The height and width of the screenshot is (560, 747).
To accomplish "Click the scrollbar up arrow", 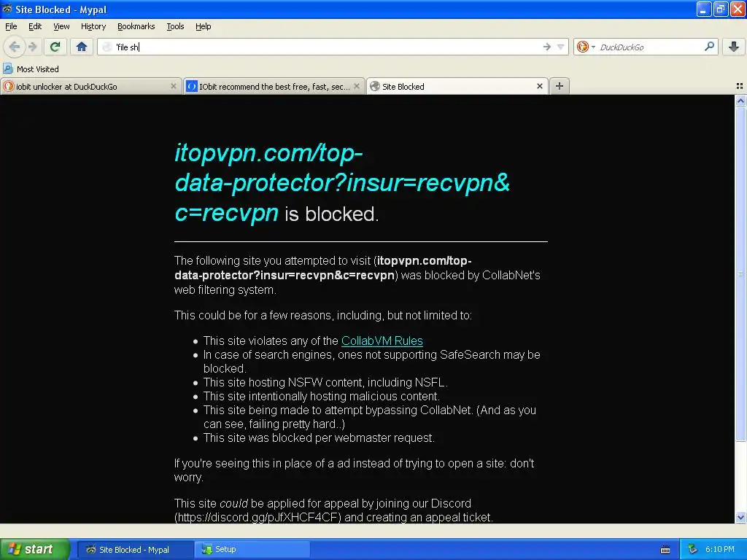I will (740, 101).
